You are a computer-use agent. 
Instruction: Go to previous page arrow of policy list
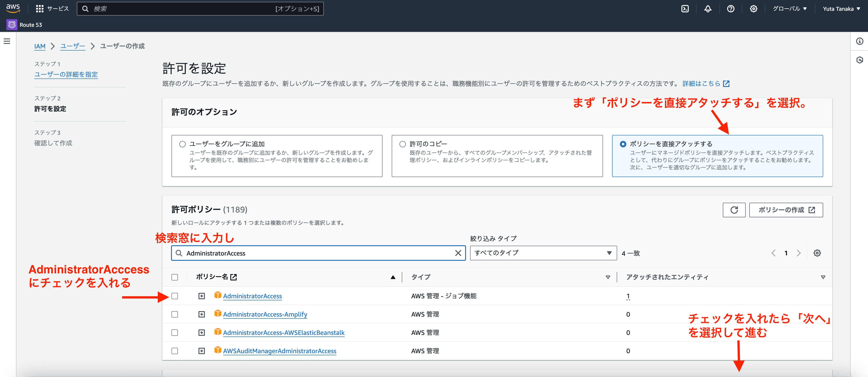773,253
